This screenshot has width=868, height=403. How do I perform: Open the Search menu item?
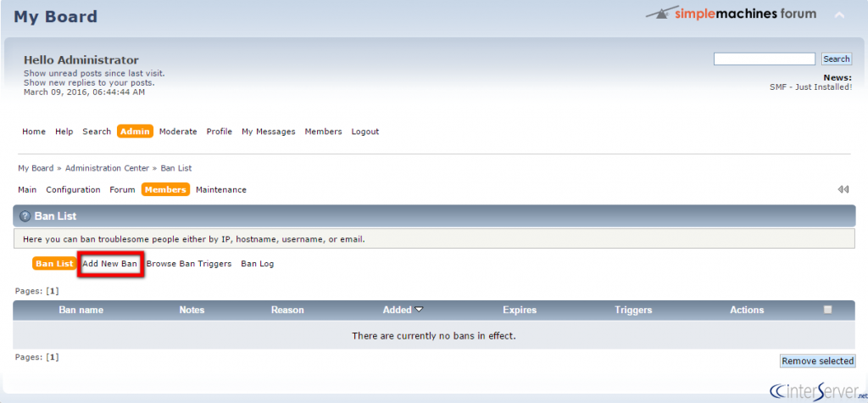point(97,132)
